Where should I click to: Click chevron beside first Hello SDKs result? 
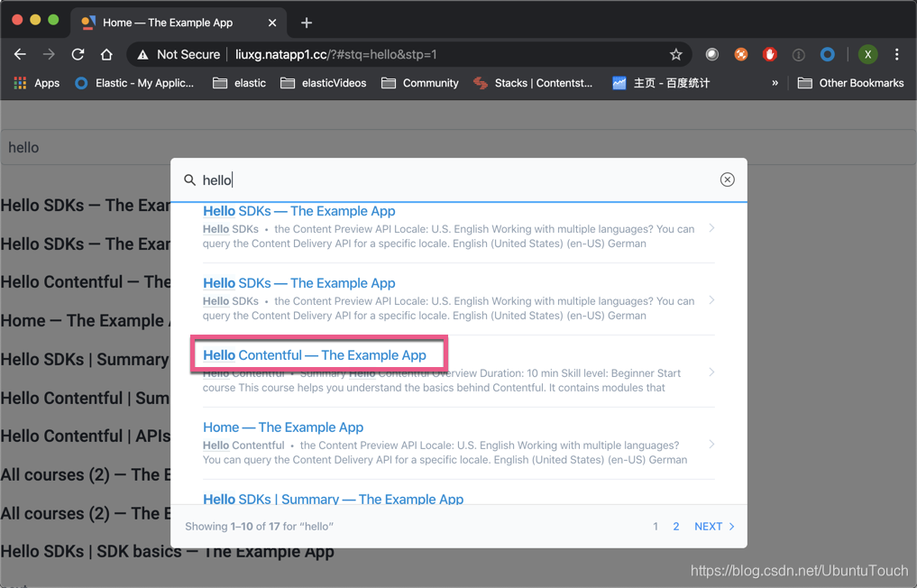pos(711,228)
